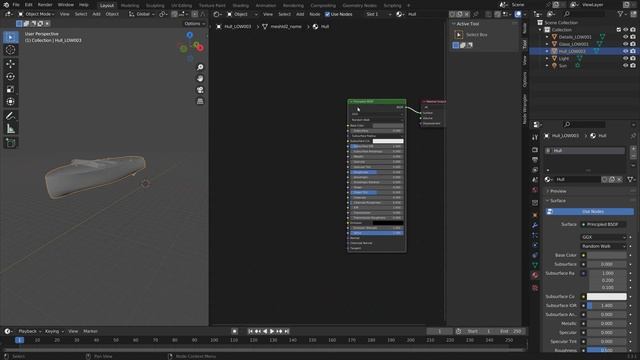Disable Collection in renders via camera icon
This screenshot has height=360, width=640.
(x=633, y=30)
